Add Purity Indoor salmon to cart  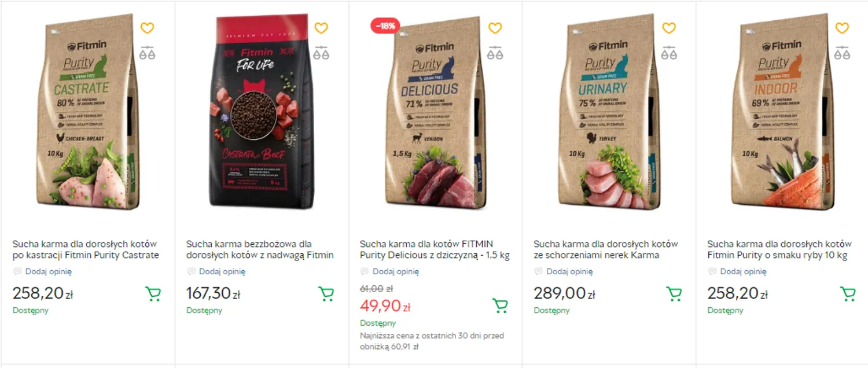tap(847, 294)
